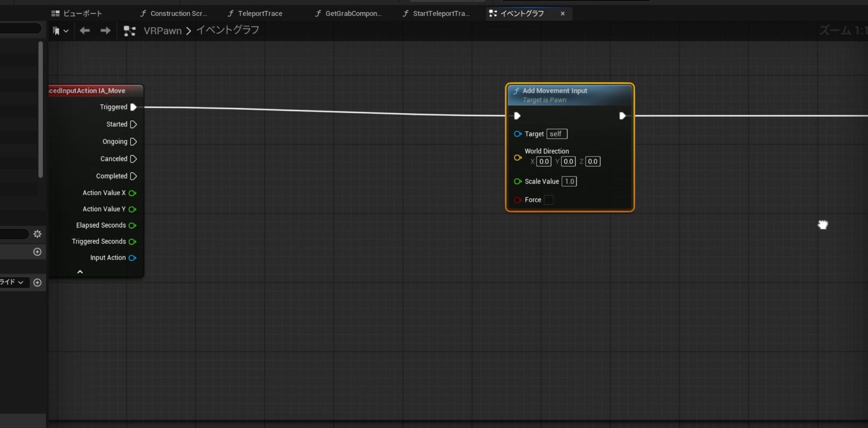Click the Input Action blue output pin

(x=132, y=258)
